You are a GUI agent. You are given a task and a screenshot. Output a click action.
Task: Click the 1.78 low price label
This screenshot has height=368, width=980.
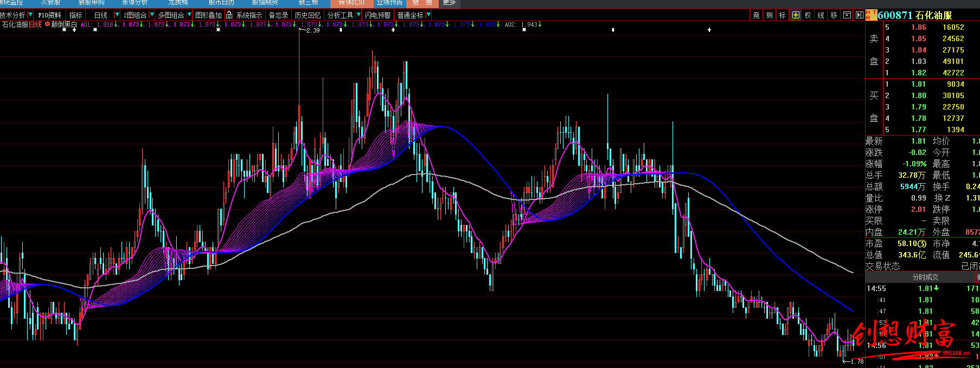tap(857, 361)
